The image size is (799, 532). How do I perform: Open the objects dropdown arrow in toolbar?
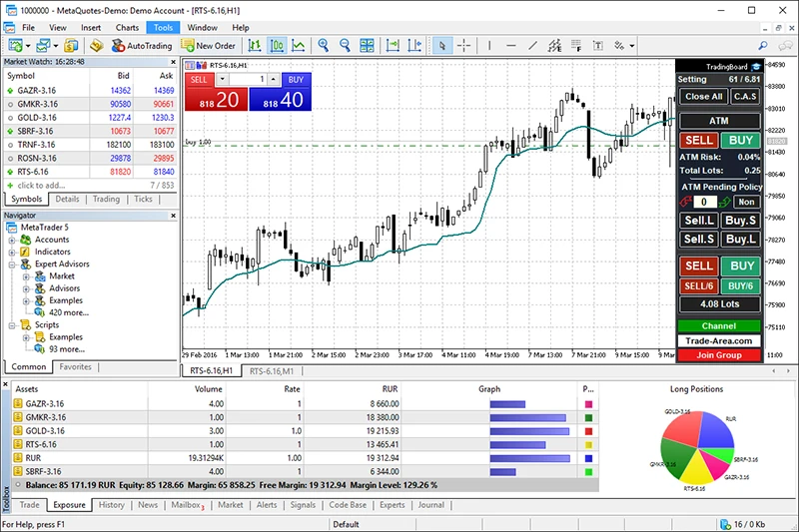coord(632,46)
